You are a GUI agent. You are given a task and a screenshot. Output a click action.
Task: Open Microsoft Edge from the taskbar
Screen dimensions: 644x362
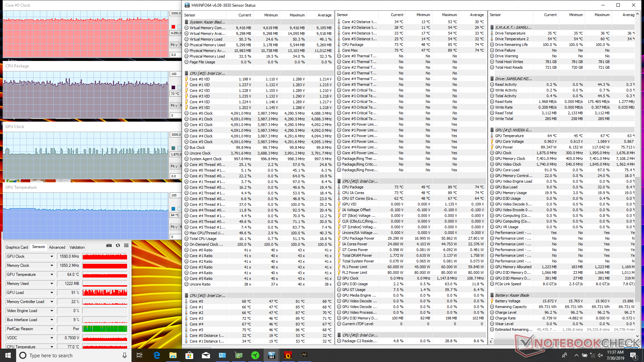(157, 355)
